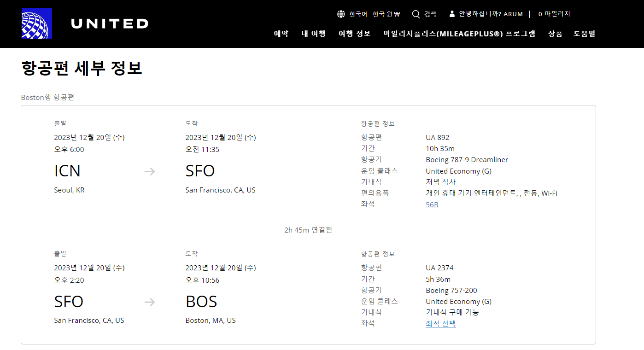The image size is (644, 350).
Task: Click the BOS airport code
Action: pyautogui.click(x=201, y=302)
